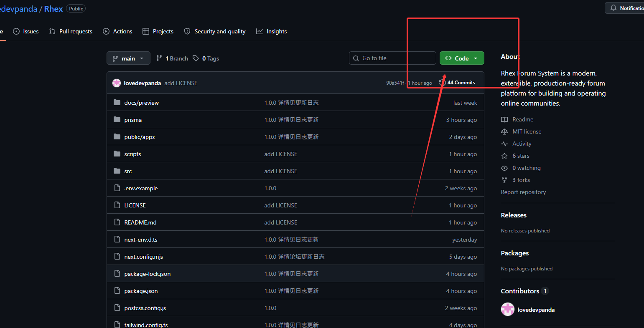Click the Report repository link

click(523, 192)
